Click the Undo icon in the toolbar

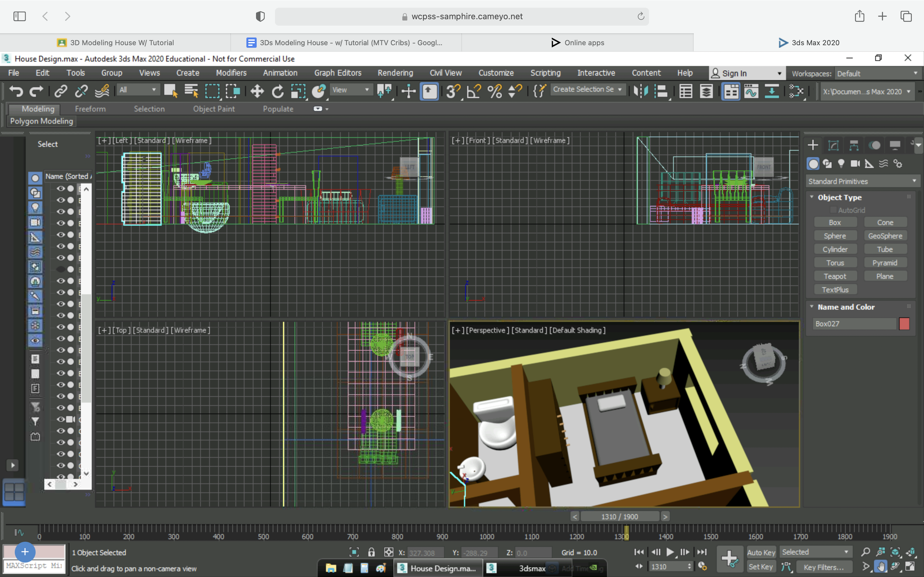pos(15,91)
